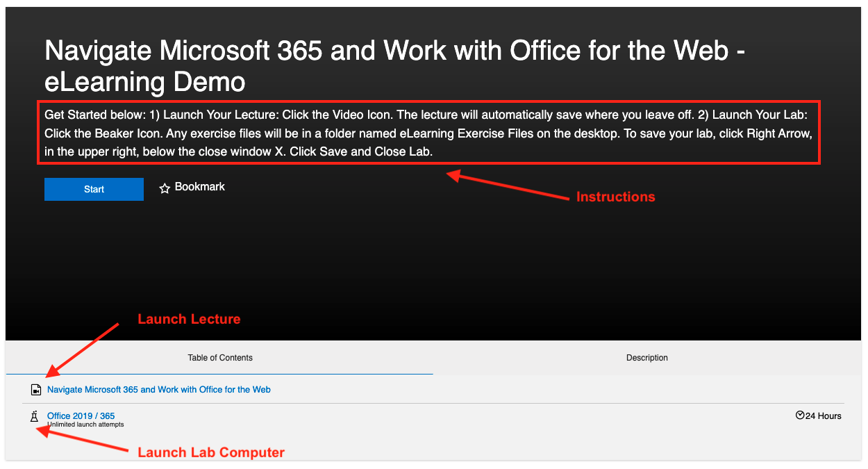
Task: Open the Office 2019 / 365 link
Action: (81, 416)
